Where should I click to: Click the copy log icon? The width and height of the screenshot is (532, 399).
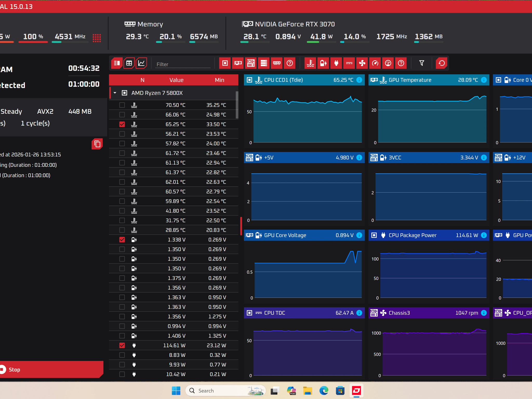click(x=97, y=144)
